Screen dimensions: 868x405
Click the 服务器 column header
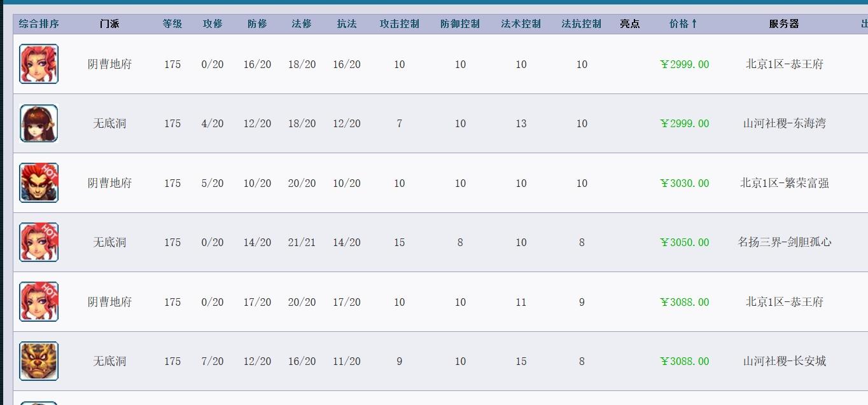(784, 24)
